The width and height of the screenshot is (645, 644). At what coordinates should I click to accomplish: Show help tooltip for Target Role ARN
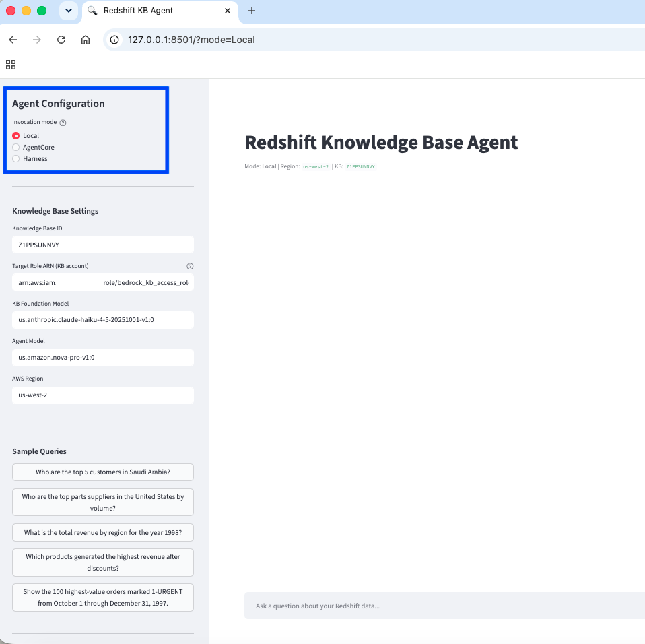(x=190, y=266)
